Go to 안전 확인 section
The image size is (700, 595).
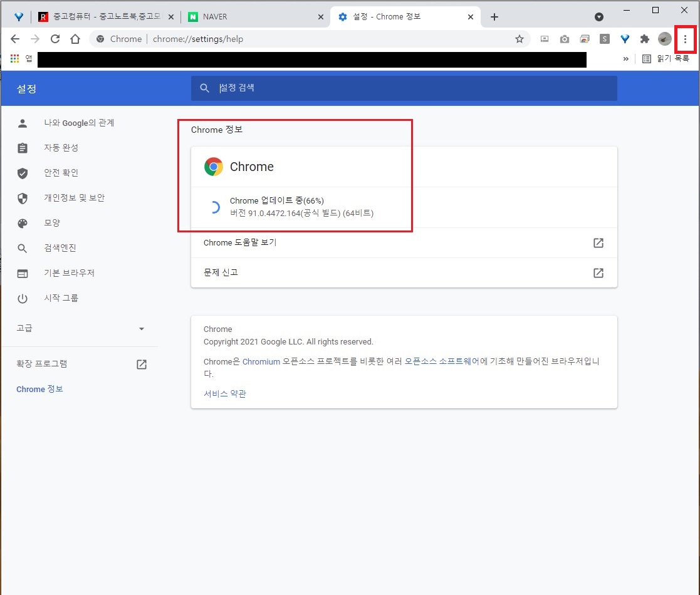point(61,173)
